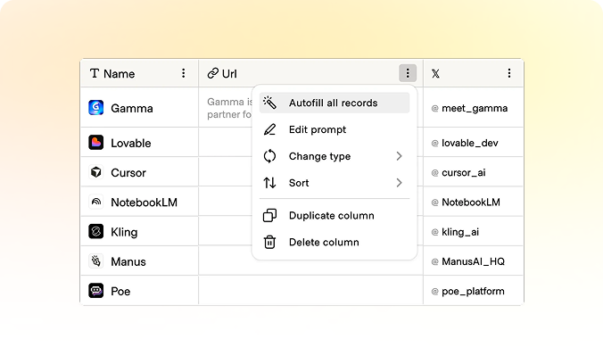Image resolution: width=603 pixels, height=364 pixels.
Task: Click the Lovable heart logo
Action: 96,143
